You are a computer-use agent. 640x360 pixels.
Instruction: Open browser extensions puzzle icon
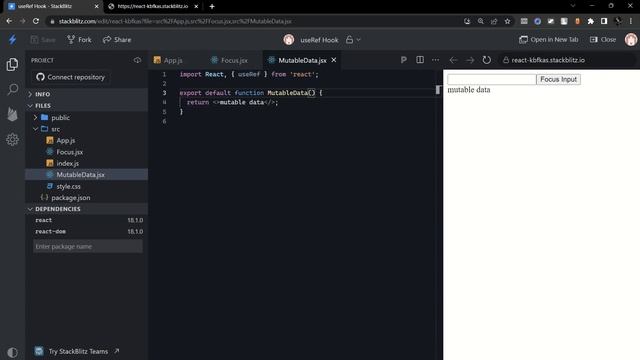coord(591,21)
